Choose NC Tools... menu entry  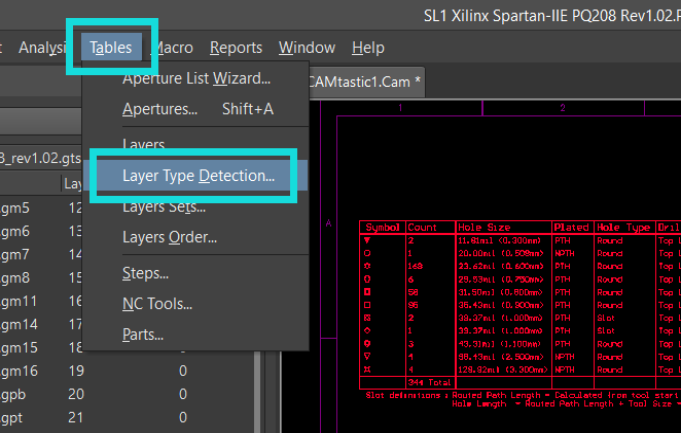point(157,303)
